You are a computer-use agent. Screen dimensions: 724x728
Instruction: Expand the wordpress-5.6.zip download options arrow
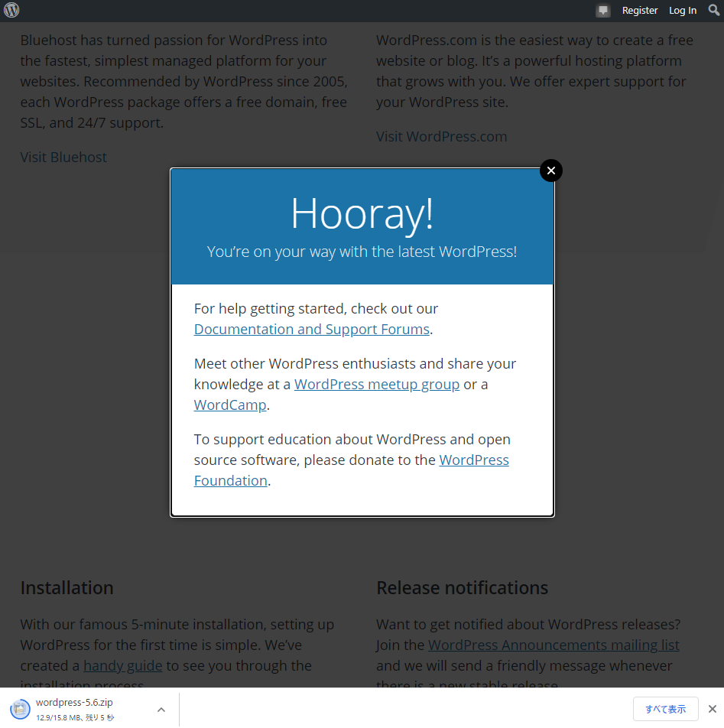pyautogui.click(x=161, y=710)
